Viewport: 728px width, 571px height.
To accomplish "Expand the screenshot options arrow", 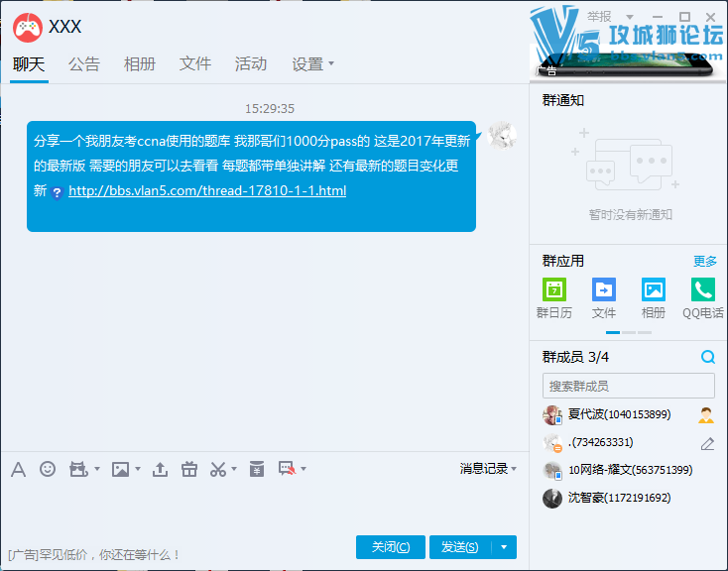I will click(235, 469).
